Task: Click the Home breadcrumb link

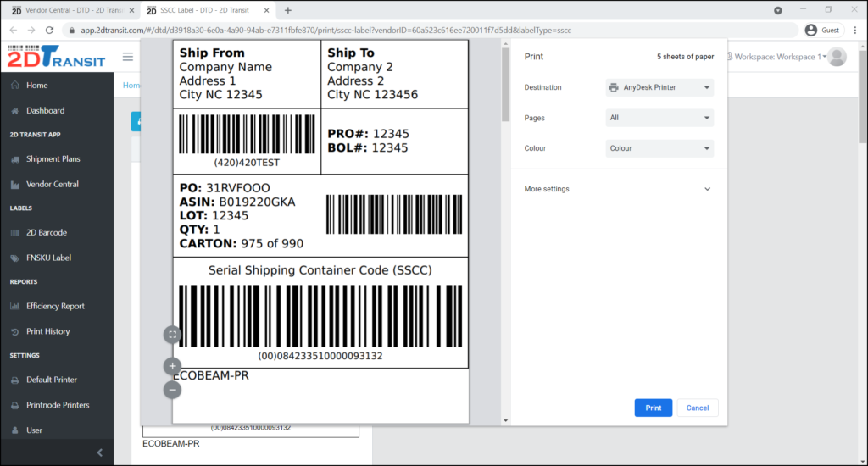Action: coord(131,86)
